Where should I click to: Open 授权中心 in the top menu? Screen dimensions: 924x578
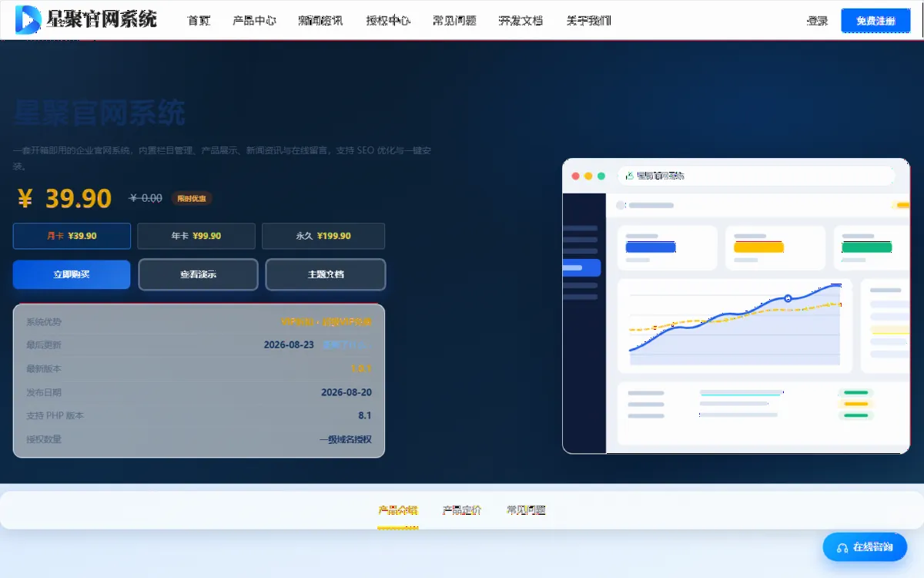[x=388, y=21]
